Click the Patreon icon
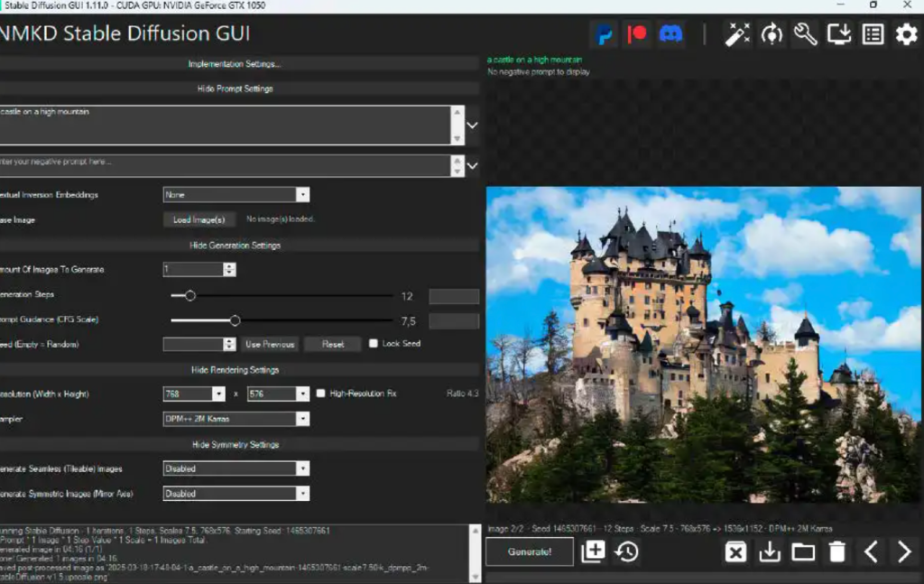Screen dimensions: 924x584 pos(637,35)
